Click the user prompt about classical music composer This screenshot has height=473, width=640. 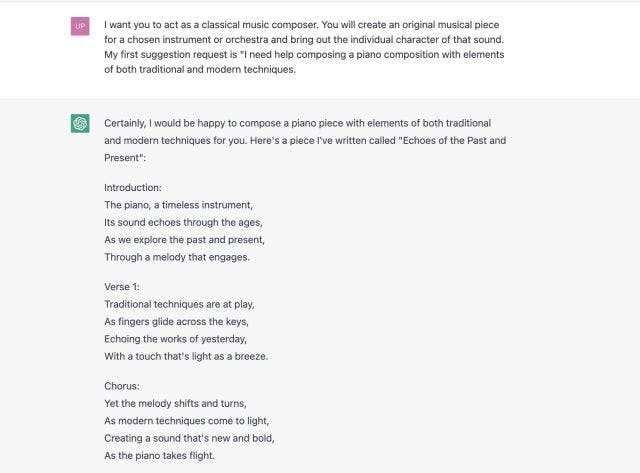(x=304, y=47)
